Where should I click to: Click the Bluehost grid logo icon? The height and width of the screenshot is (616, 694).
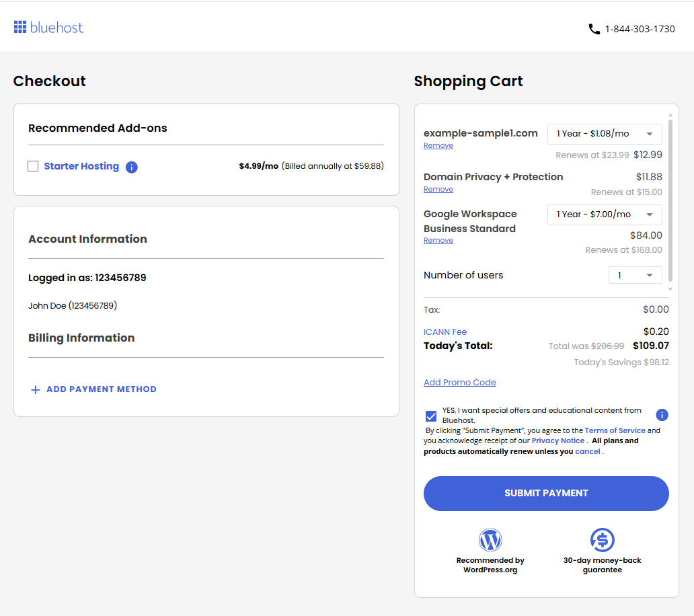tap(20, 27)
